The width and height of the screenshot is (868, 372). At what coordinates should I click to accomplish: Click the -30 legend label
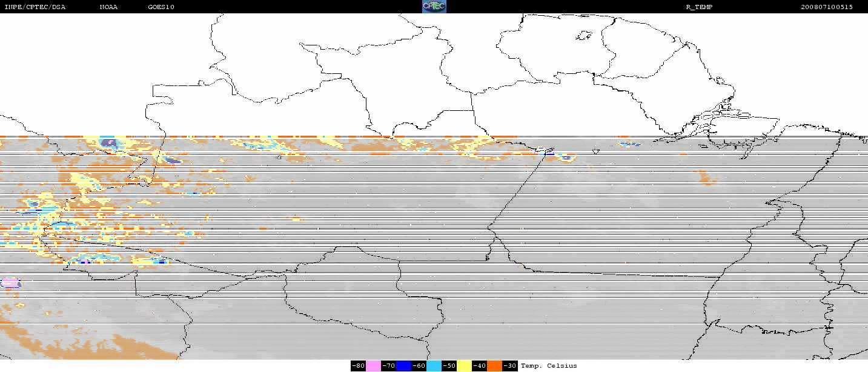510,366
